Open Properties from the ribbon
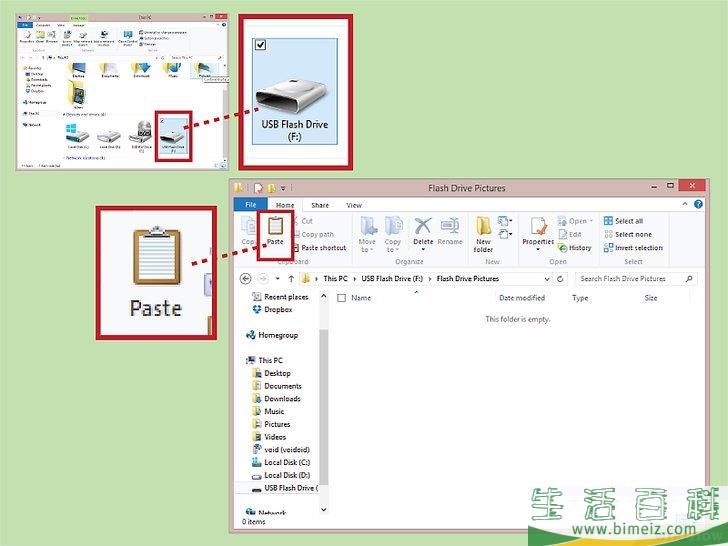The height and width of the screenshot is (546, 728). [x=538, y=230]
